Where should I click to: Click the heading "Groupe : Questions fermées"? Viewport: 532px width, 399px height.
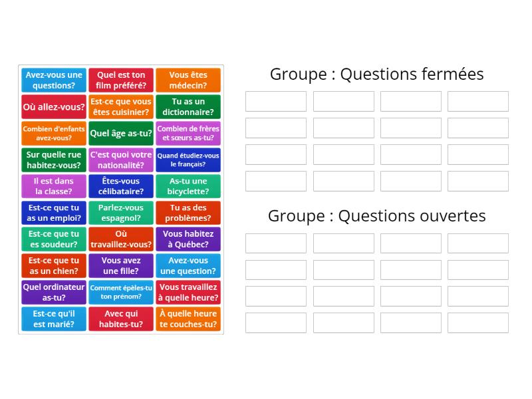click(x=376, y=74)
